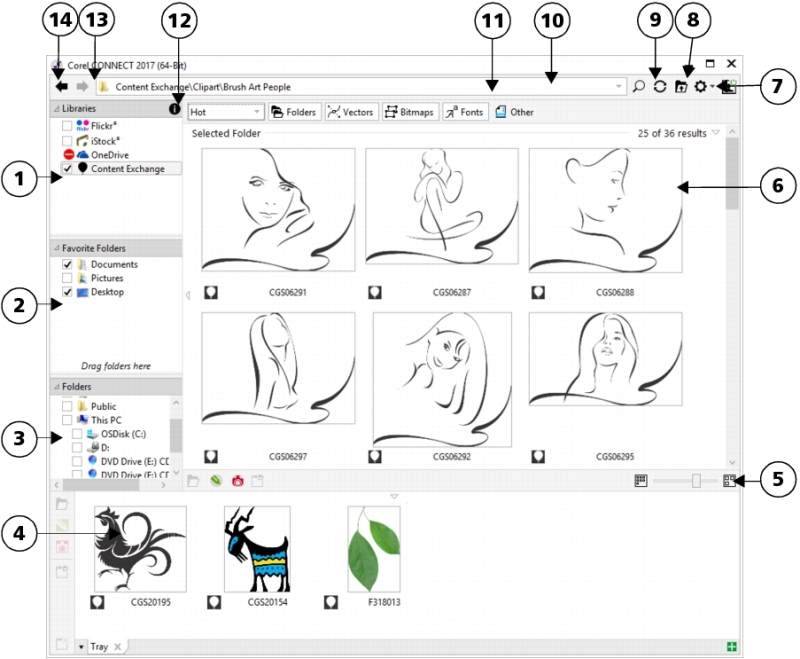Expand the address bar path dropdown
This screenshot has width=800, height=659.
pos(619,87)
